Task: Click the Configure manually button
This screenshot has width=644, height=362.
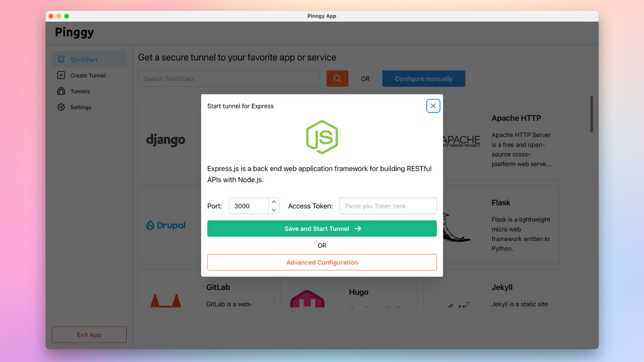Action: tap(423, 79)
